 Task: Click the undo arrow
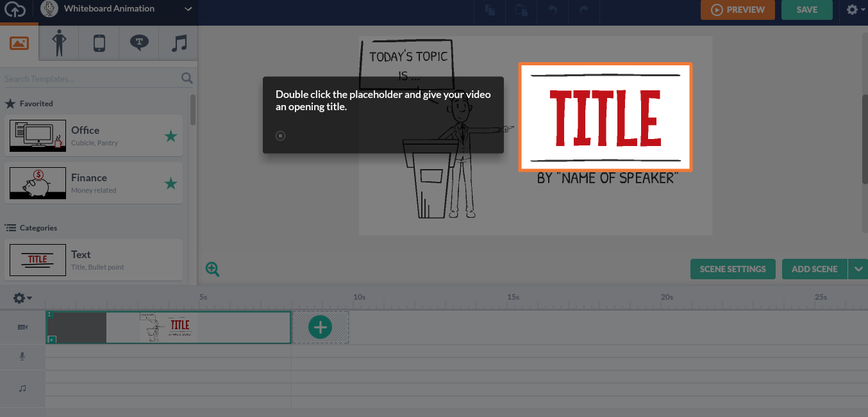[x=554, y=10]
